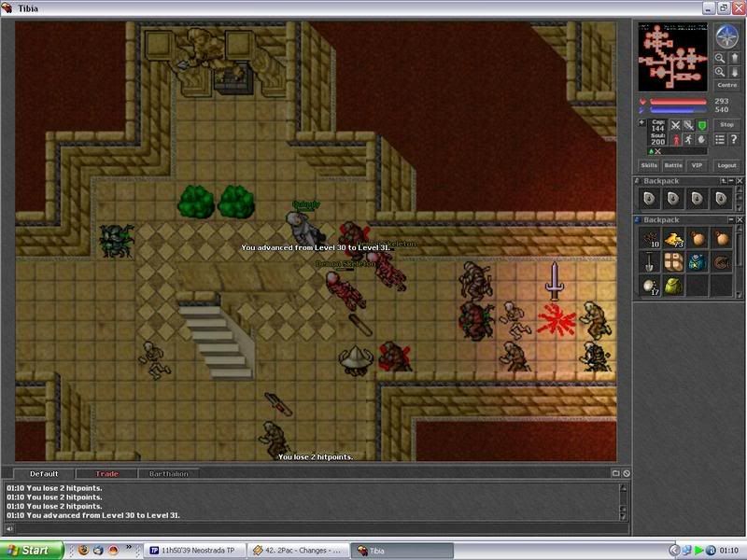Viewport: 747px width, 560px height.
Task: Launch Firefox from quick launch bar
Action: coord(83,551)
